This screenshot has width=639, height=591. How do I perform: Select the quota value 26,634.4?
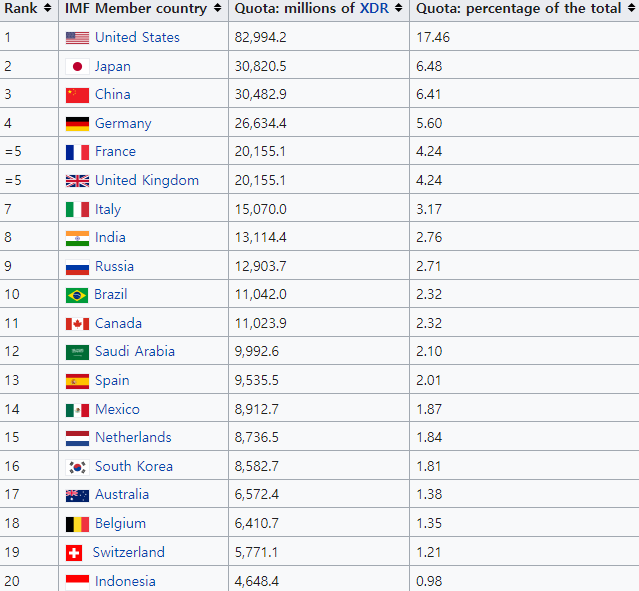(260, 123)
